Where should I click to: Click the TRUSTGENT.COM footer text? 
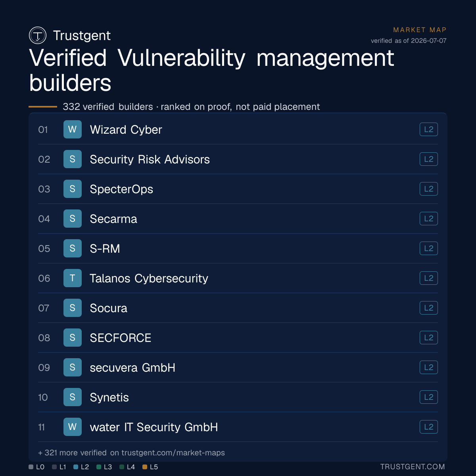[x=413, y=467]
